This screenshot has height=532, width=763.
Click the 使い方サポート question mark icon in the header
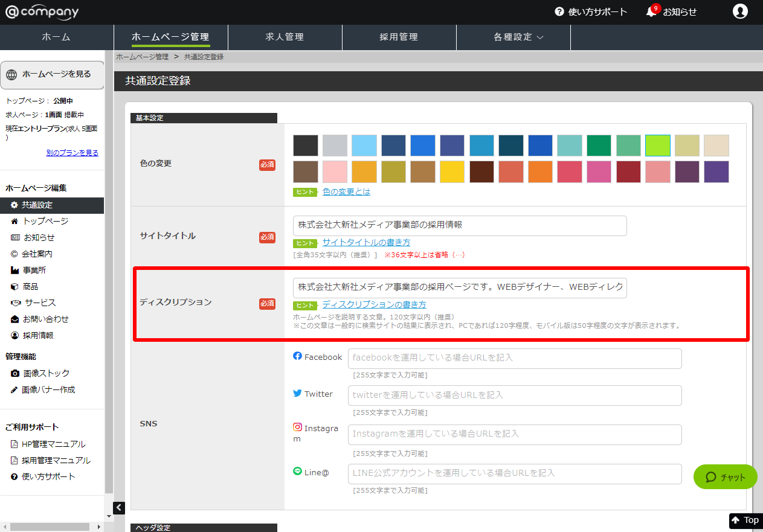coord(559,12)
